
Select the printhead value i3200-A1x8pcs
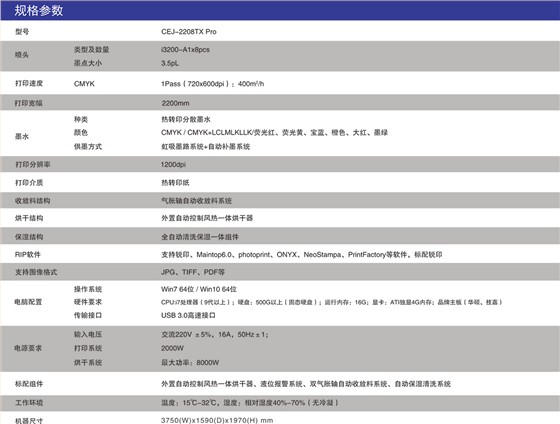click(185, 50)
